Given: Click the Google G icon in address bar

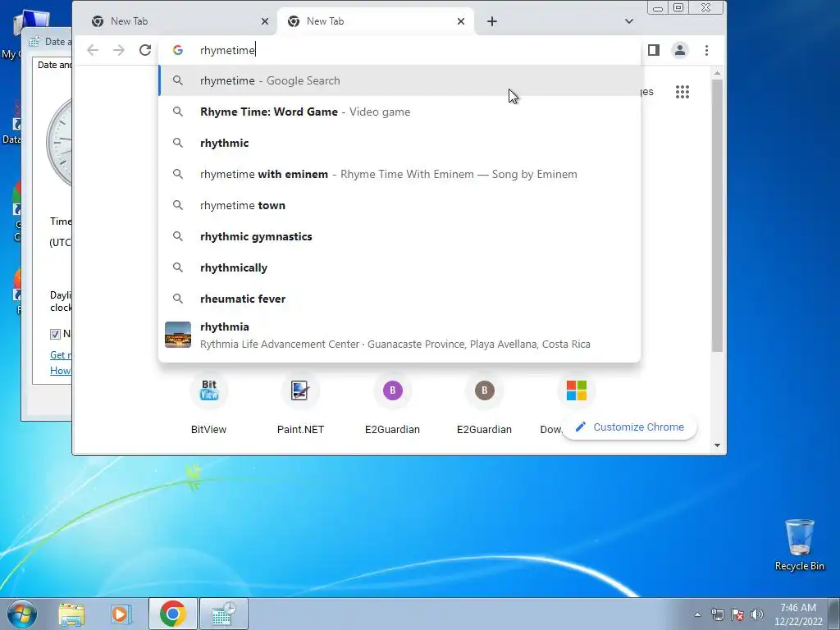Looking at the screenshot, I should [x=178, y=50].
